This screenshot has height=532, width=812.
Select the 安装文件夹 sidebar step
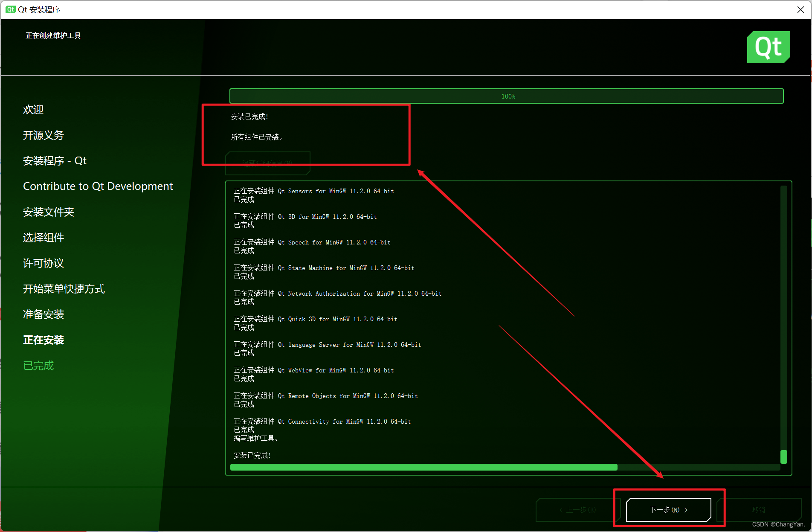(x=49, y=212)
